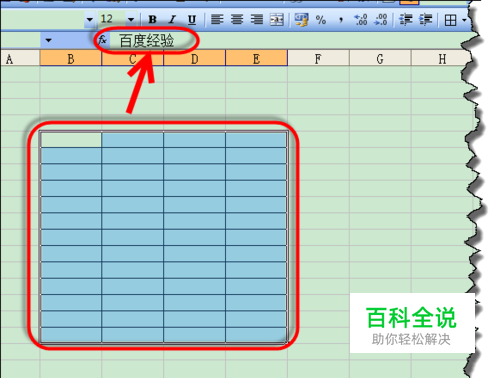500x378 pixels.
Task: Click the active unshaded cell in selection
Action: point(71,140)
